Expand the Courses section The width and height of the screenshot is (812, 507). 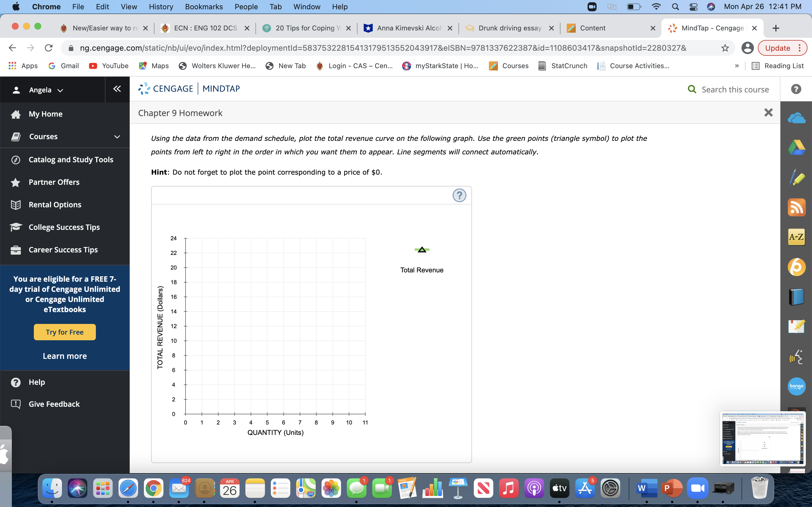116,137
